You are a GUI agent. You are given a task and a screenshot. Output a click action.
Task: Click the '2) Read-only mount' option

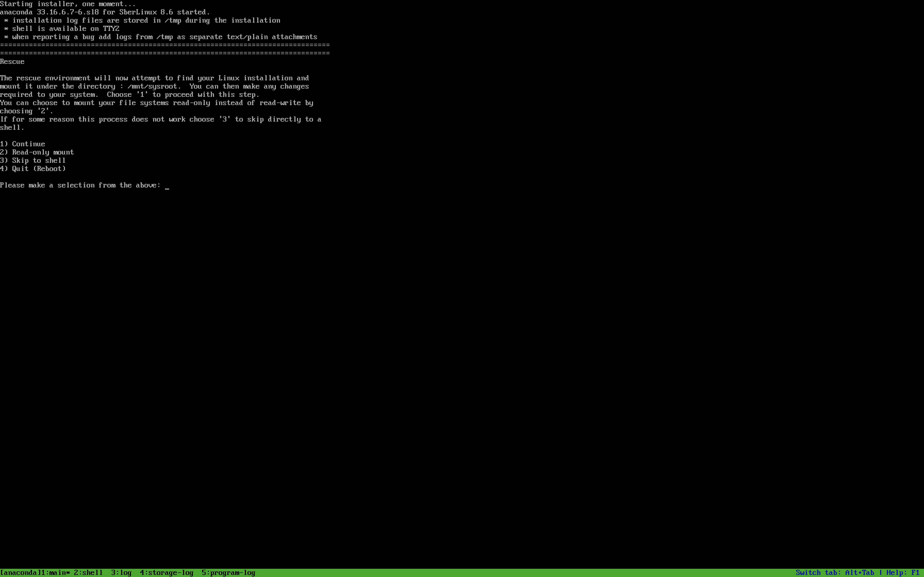(x=37, y=152)
